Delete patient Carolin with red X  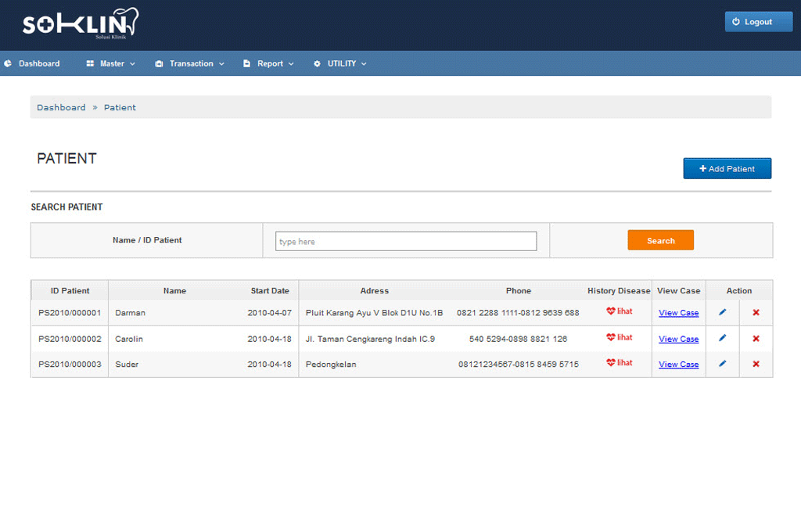tap(756, 339)
